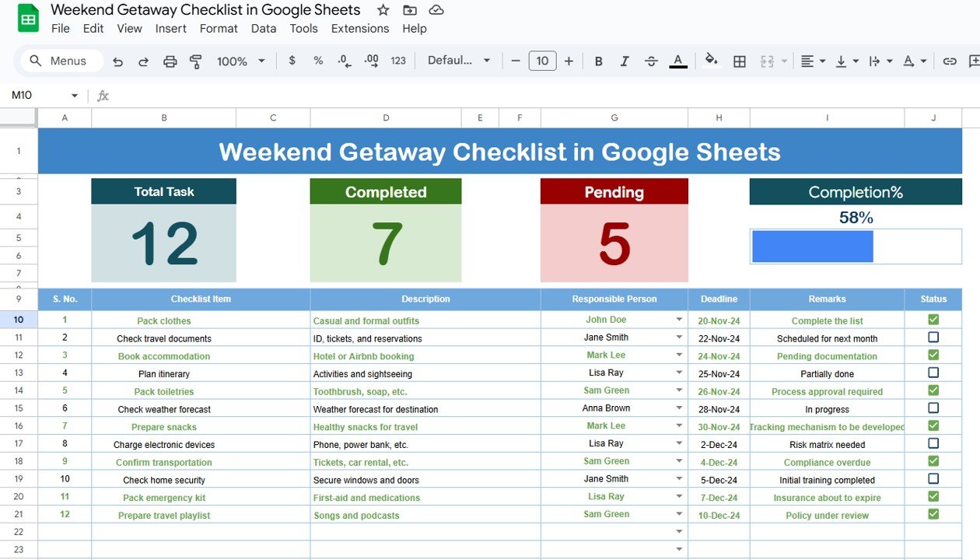Toggle italic formatting
The width and height of the screenshot is (980, 560).
625,61
